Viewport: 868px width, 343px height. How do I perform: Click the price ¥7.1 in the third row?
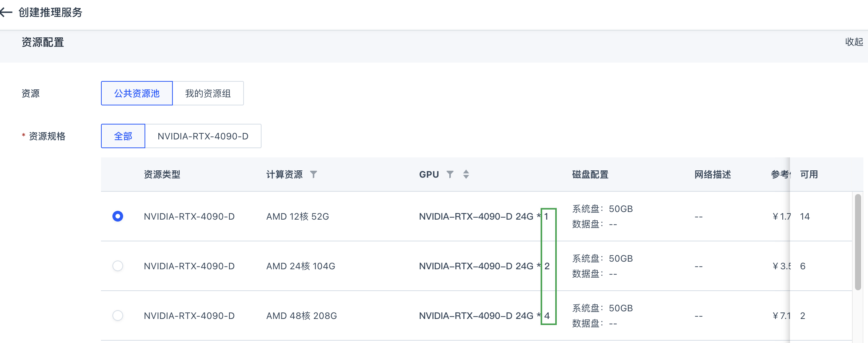point(781,316)
